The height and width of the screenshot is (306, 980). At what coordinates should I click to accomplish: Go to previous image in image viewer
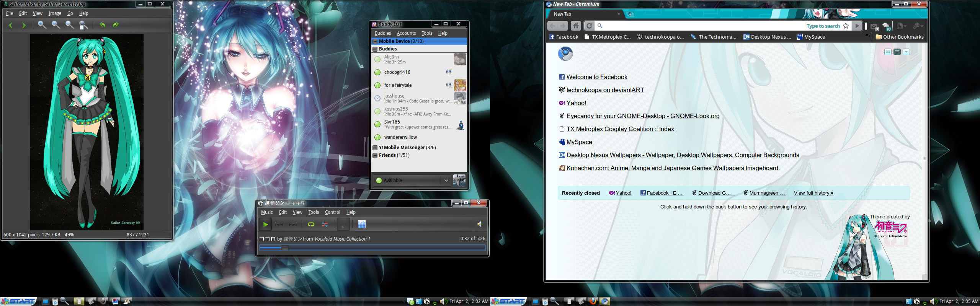click(x=11, y=25)
